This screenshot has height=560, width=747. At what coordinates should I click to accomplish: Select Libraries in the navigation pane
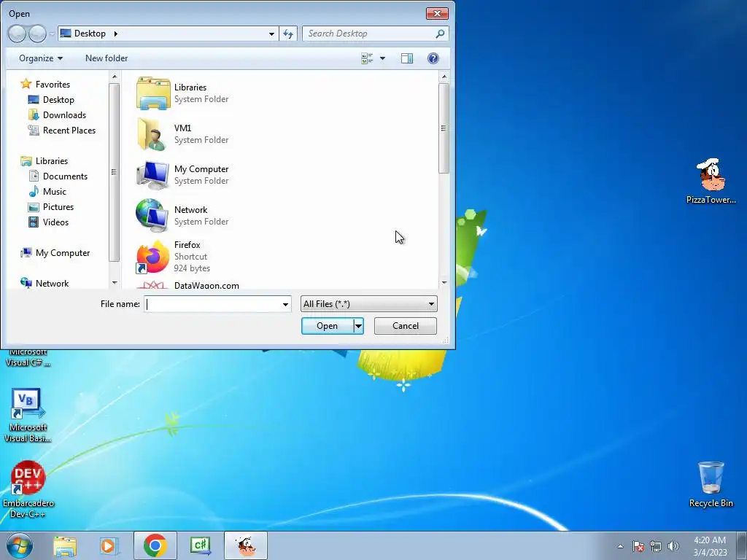click(52, 161)
